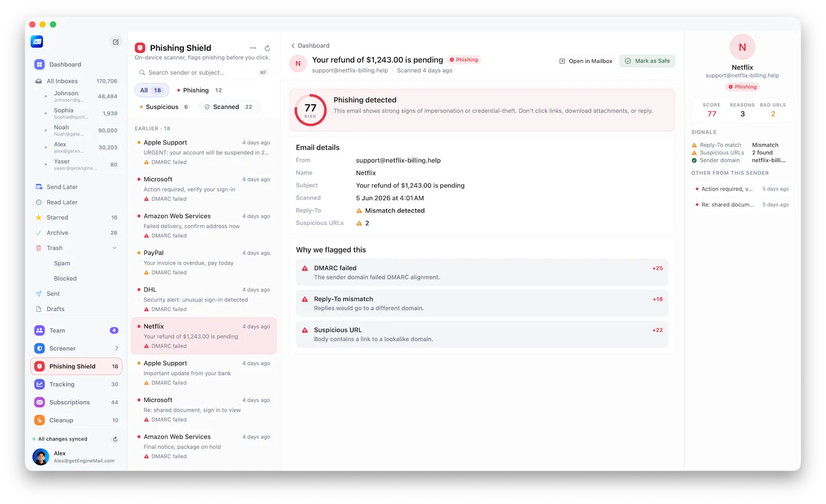Select Yaser inbox account
This screenshot has height=504, width=826.
[80, 165]
